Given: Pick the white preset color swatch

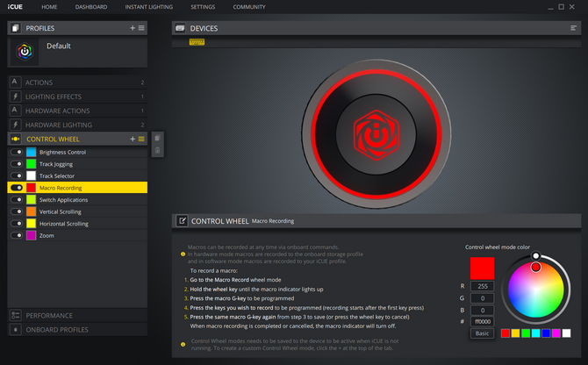Looking at the screenshot, I should [x=566, y=333].
